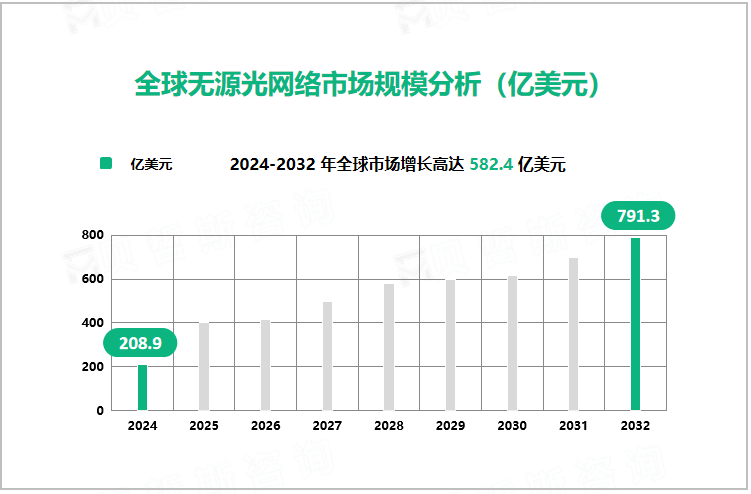Click the subtitle text 2024-2032 年全球市场增长高达

(347, 164)
